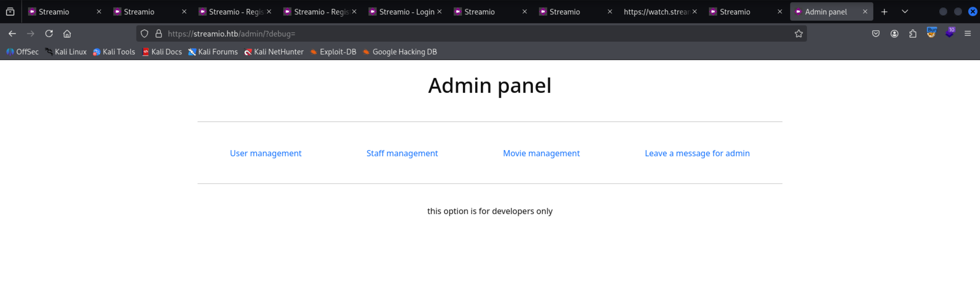
Task: Open the Movie management link
Action: point(541,153)
